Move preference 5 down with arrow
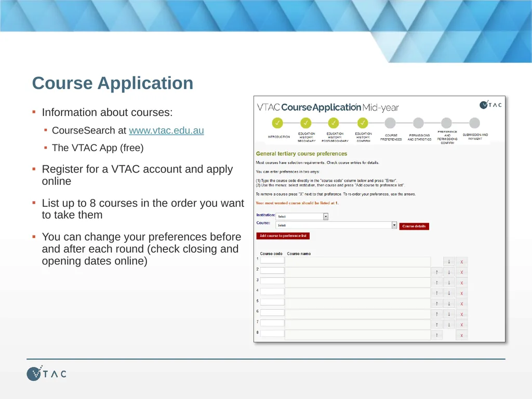Viewport: 532px width, 399px height. click(449, 303)
